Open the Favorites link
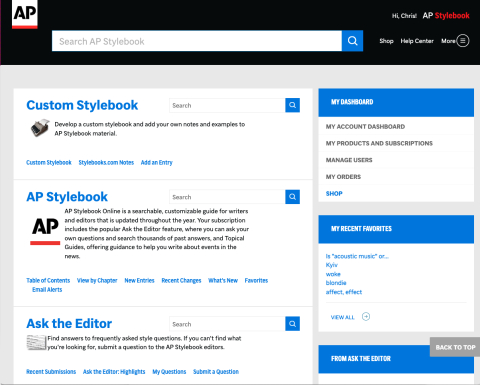 click(256, 280)
